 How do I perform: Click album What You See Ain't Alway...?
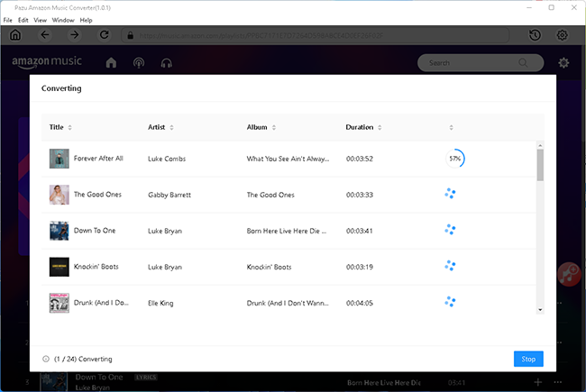[x=288, y=159]
